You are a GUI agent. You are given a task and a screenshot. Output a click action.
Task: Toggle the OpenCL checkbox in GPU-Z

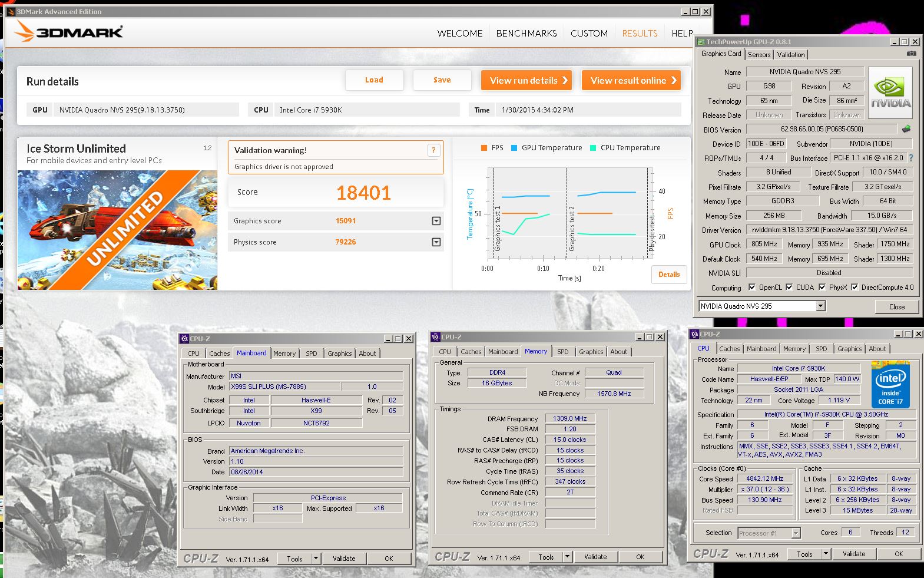tap(751, 288)
